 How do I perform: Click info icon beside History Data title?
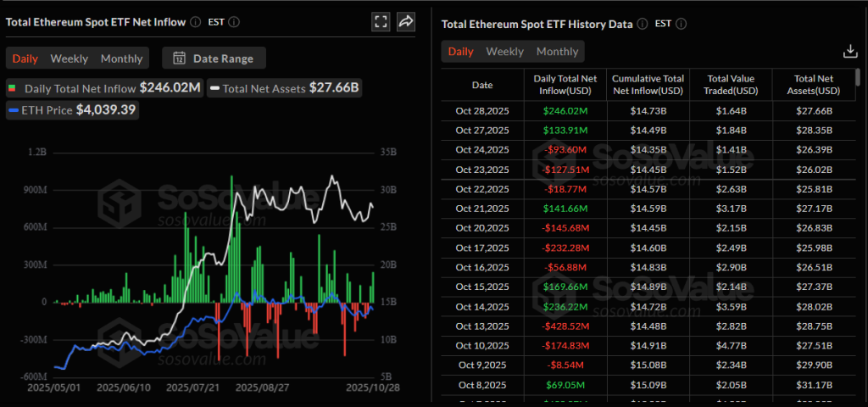coord(643,25)
